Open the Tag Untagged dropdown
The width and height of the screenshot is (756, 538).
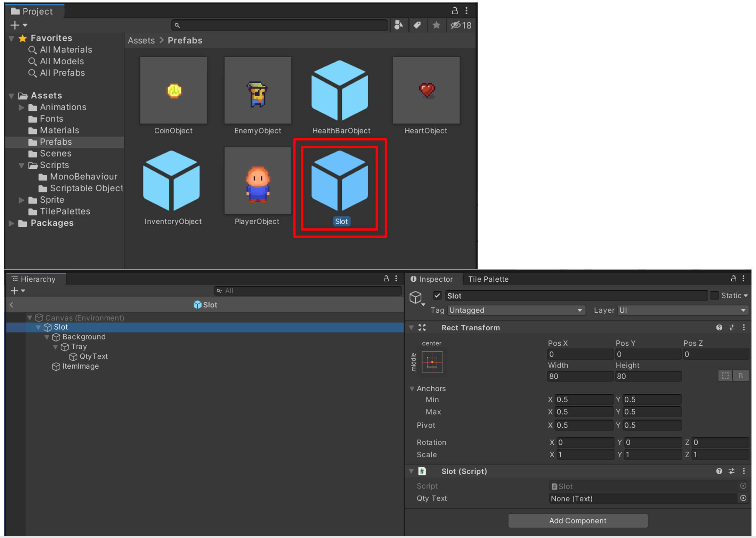click(x=516, y=310)
